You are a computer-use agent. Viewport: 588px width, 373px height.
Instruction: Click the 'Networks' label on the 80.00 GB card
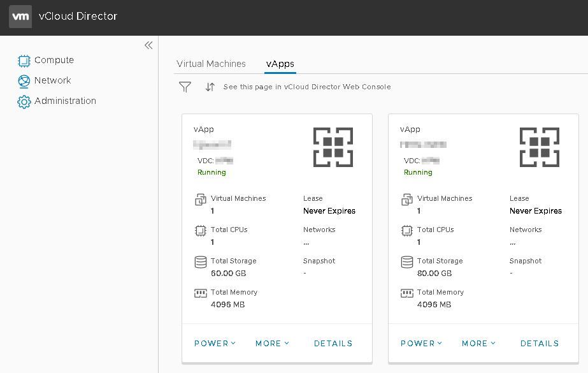point(526,230)
